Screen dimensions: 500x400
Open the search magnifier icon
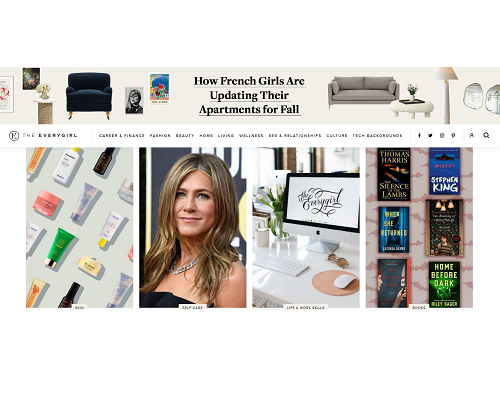pyautogui.click(x=486, y=135)
